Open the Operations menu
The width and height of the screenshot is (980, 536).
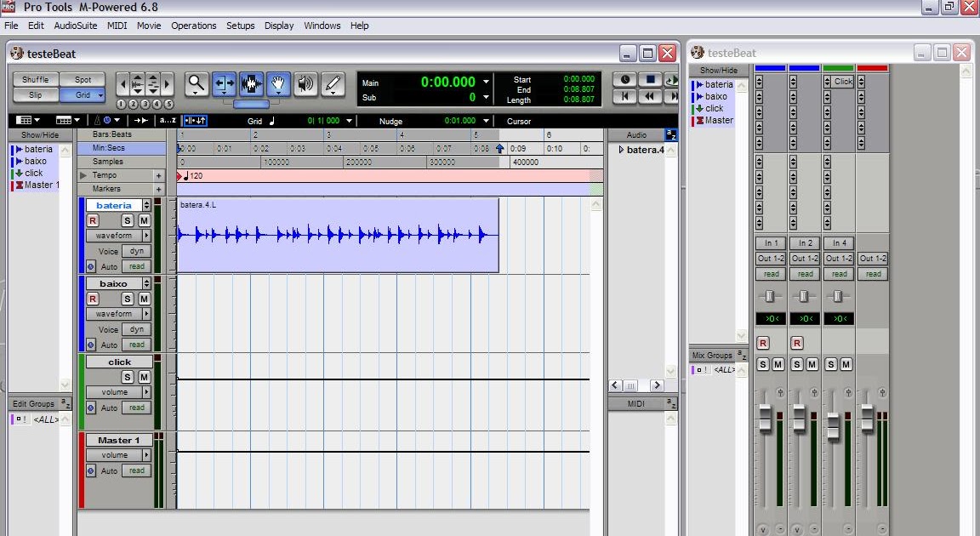[x=194, y=26]
